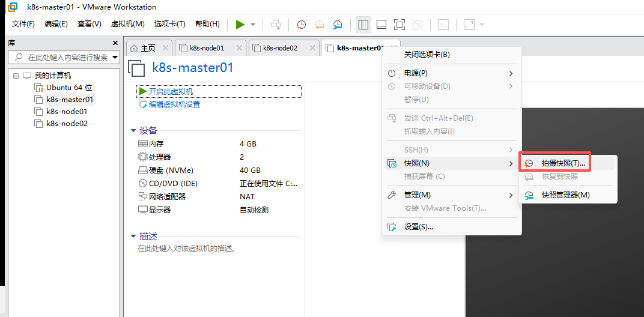The image size is (644, 317).
Task: Open power options arrow beside play icon
Action: (253, 25)
